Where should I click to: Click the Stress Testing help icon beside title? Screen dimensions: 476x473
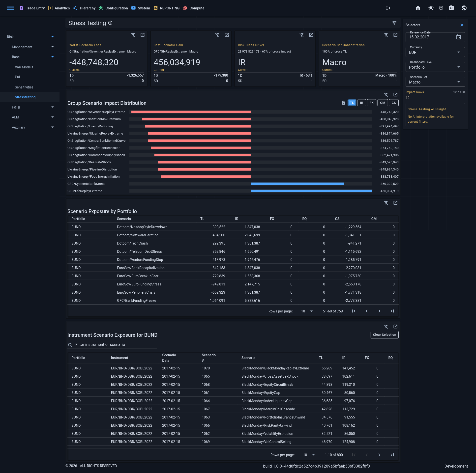(x=110, y=23)
